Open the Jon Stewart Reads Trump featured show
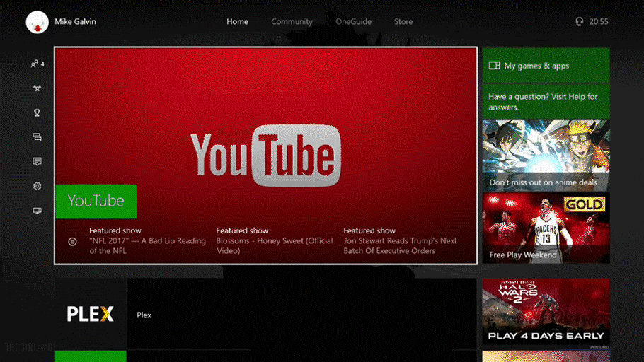The image size is (644, 362). click(401, 240)
